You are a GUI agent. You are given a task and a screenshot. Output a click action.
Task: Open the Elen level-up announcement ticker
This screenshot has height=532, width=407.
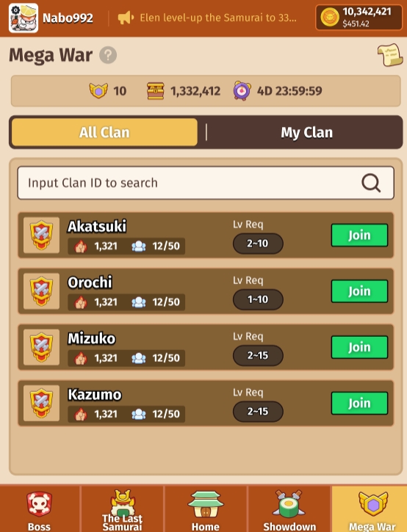click(207, 18)
